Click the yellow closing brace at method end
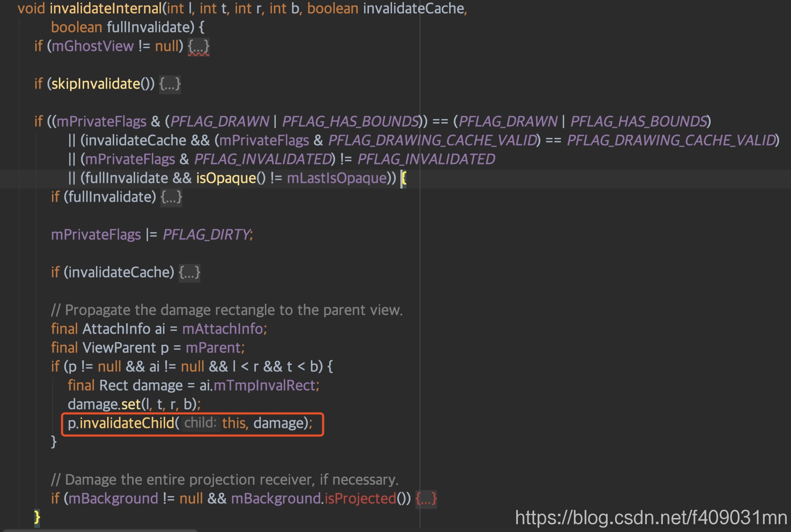Image resolution: width=791 pixels, height=532 pixels. [x=37, y=517]
